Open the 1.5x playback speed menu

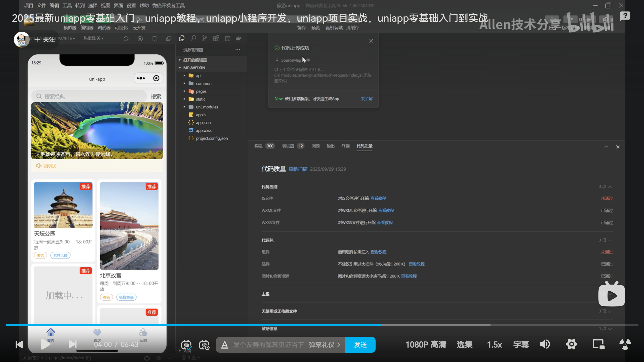[494, 344]
